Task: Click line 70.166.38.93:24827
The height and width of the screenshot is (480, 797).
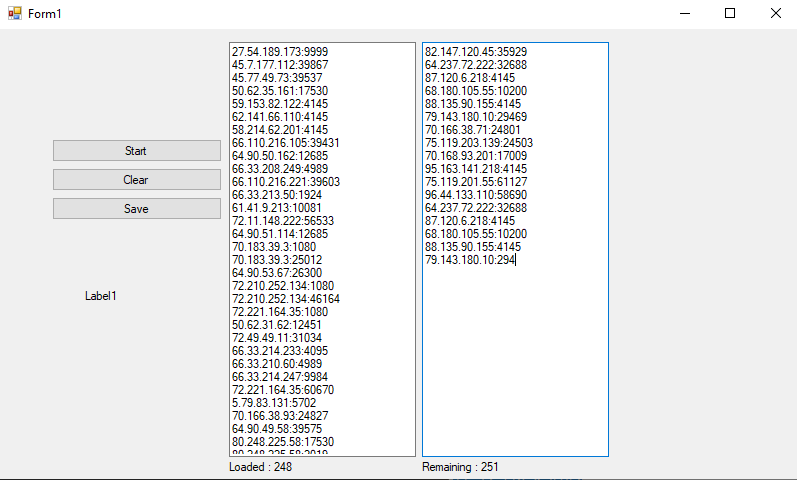Action: click(280, 416)
